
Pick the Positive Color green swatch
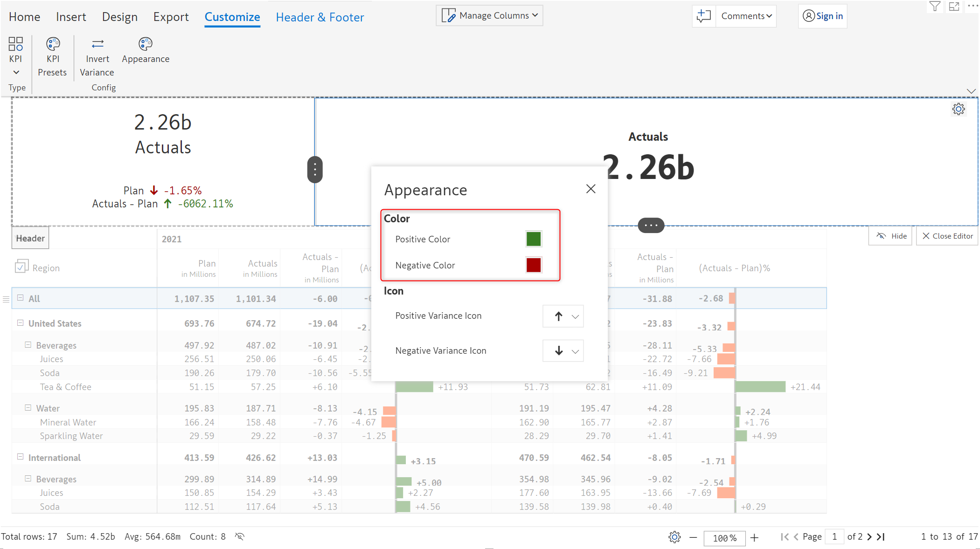point(533,239)
